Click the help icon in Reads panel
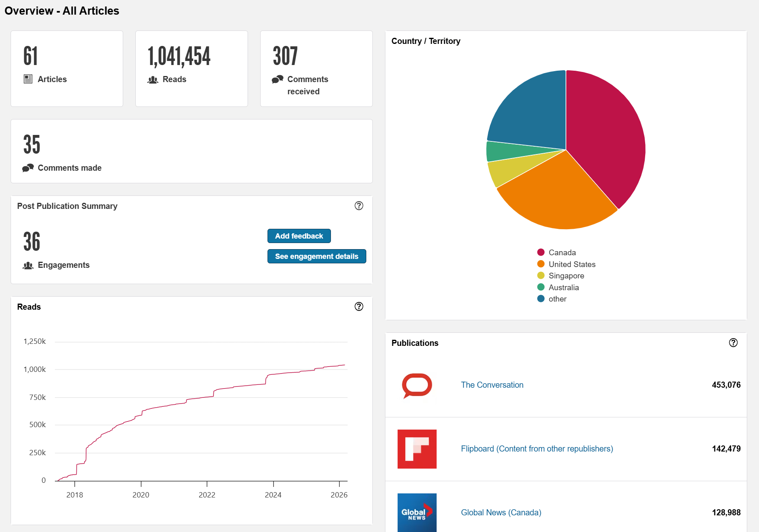Image resolution: width=759 pixels, height=532 pixels. pyautogui.click(x=359, y=306)
